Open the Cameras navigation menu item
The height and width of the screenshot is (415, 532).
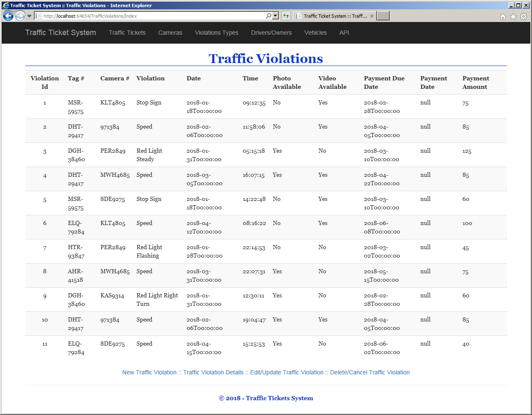click(170, 33)
